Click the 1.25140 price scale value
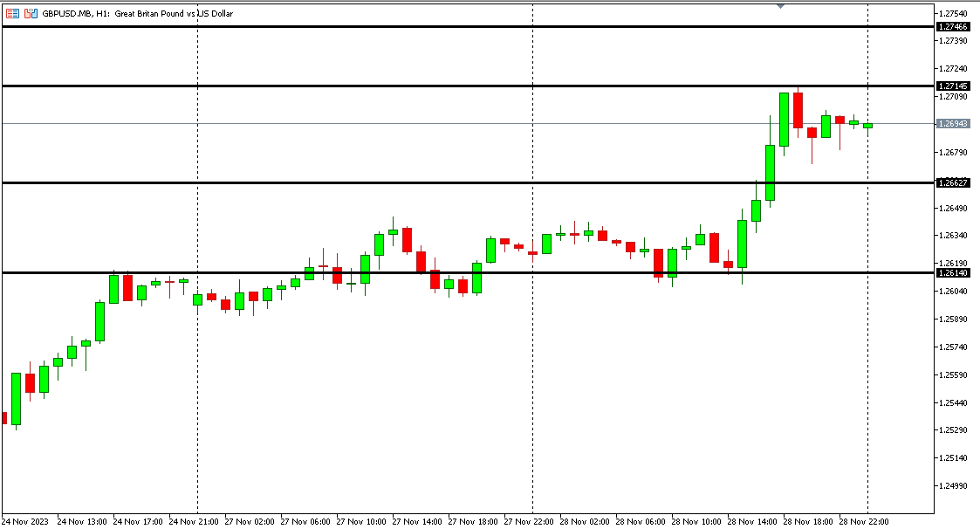 (953, 457)
